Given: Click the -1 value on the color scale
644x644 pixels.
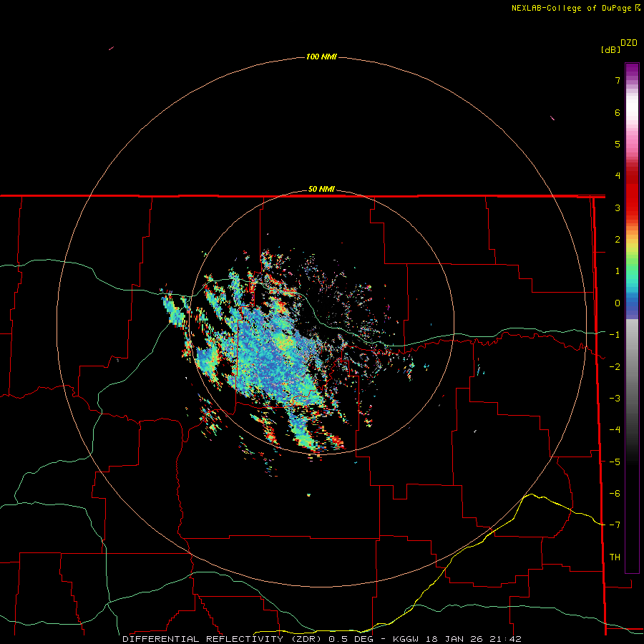Looking at the screenshot, I should point(615,335).
